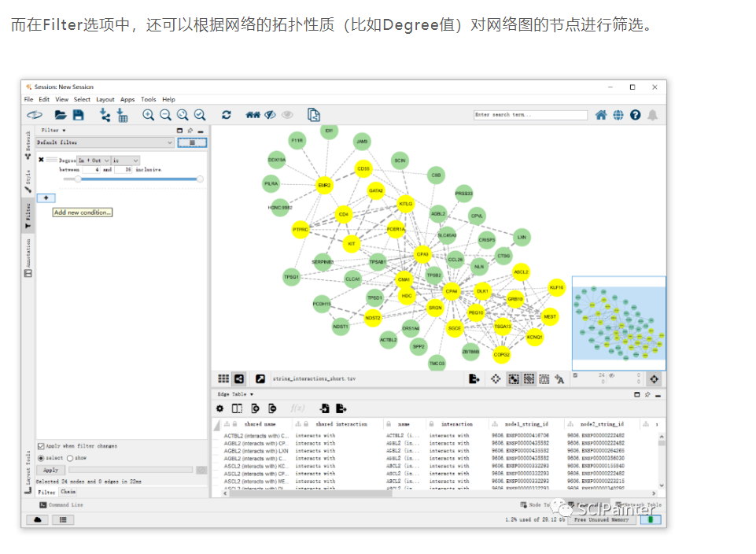Open the Select menu
756x554 pixels.
(x=82, y=99)
